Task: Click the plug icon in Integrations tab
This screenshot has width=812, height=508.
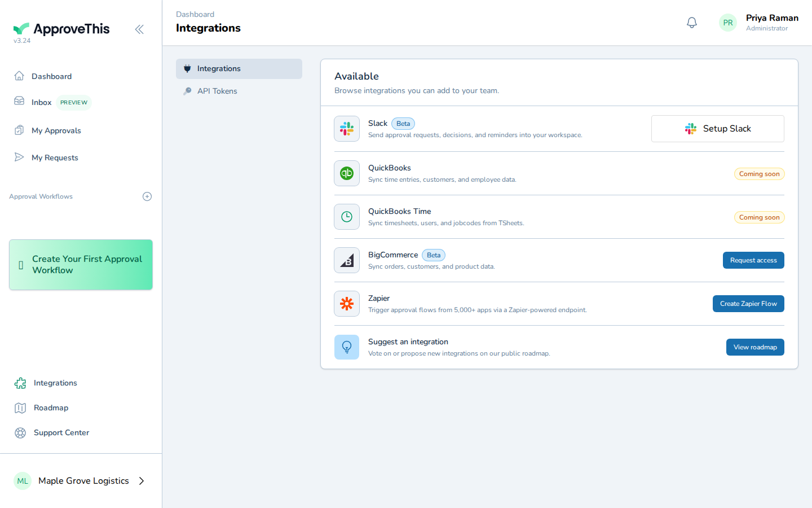Action: 187,69
